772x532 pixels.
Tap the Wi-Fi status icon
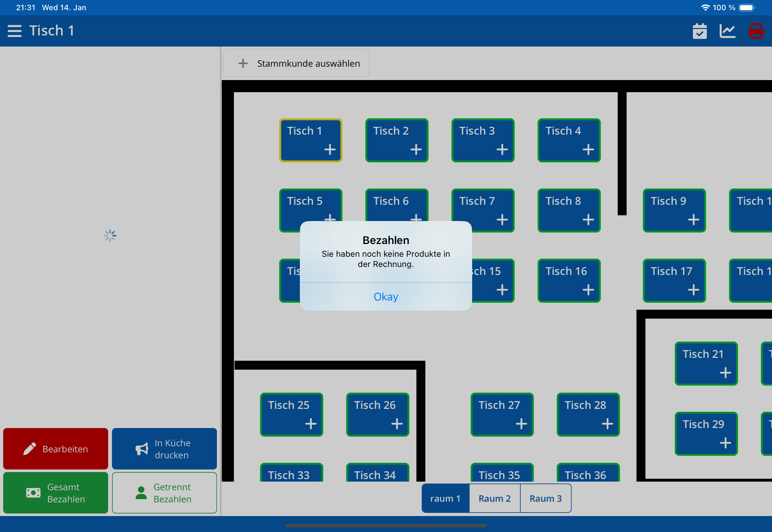point(705,8)
